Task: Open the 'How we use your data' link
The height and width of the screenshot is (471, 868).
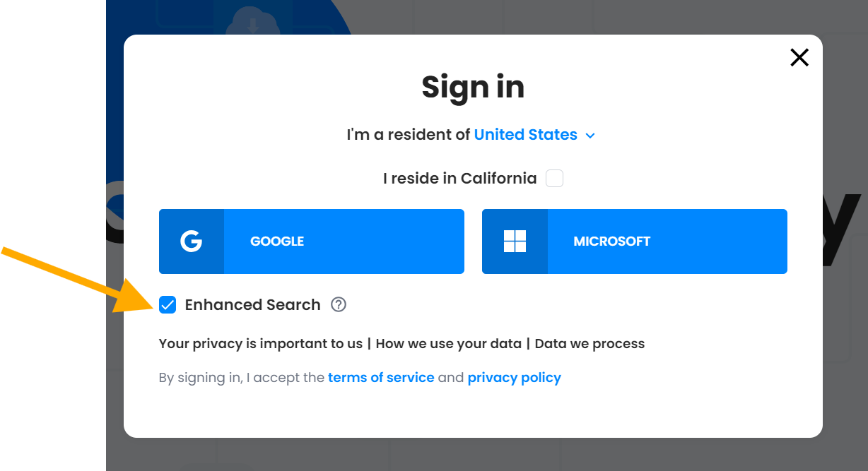Action: [449, 344]
